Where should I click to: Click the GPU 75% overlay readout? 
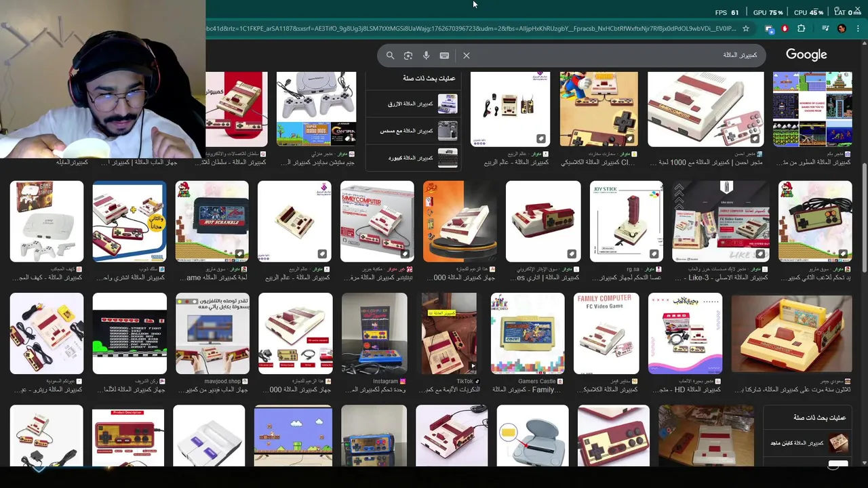click(x=768, y=12)
